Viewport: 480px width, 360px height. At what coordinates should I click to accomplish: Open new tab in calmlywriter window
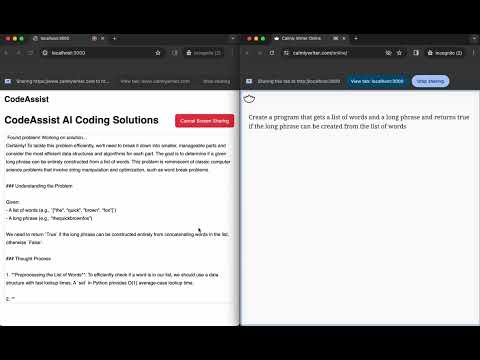click(356, 38)
